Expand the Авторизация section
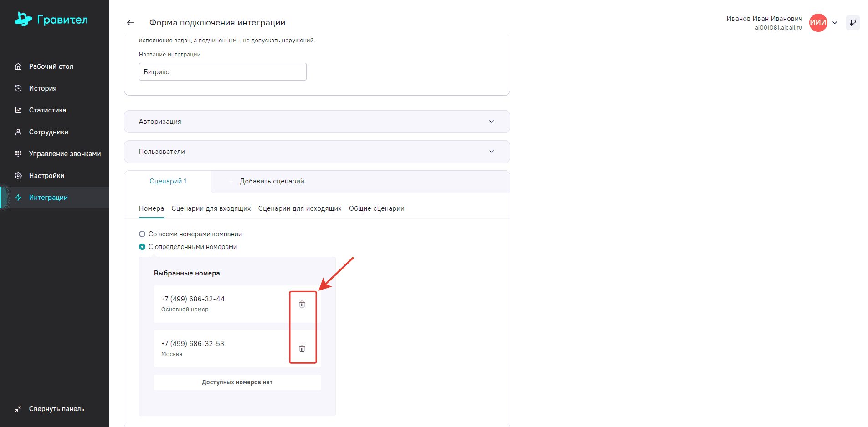This screenshot has width=868, height=427. tap(317, 122)
